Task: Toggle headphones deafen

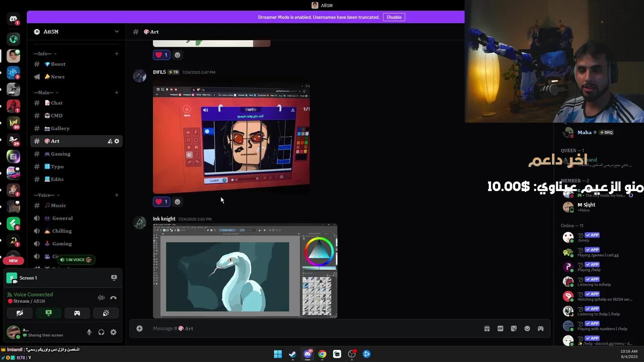Action: [101, 332]
